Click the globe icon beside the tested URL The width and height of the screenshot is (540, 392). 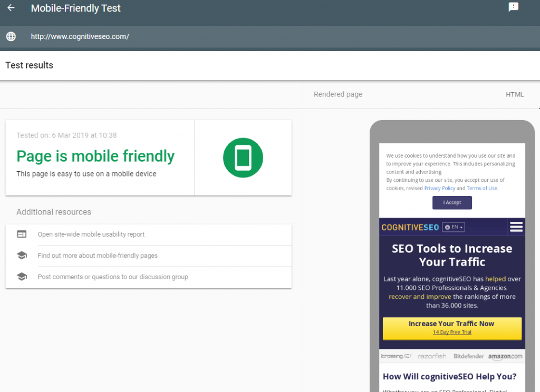[11, 36]
